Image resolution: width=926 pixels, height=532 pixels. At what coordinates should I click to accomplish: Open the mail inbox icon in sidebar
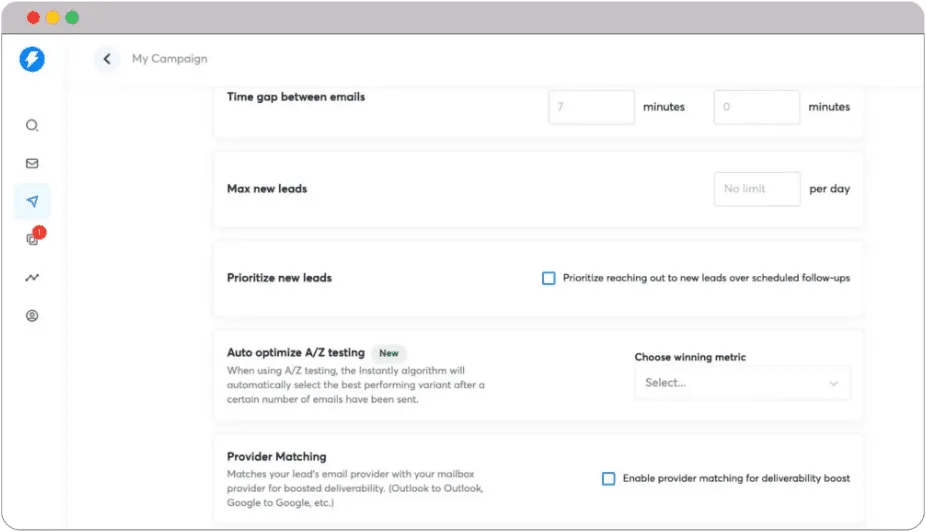(x=32, y=163)
